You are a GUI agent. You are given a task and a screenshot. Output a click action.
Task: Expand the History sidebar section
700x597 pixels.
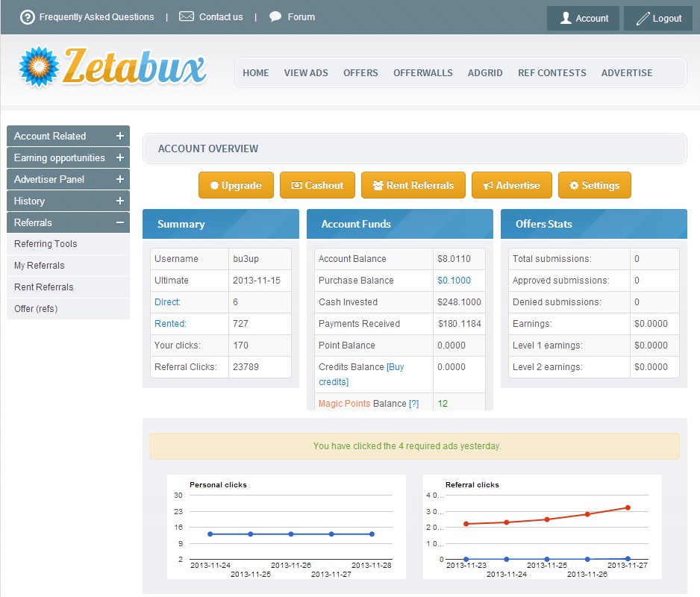pos(69,201)
